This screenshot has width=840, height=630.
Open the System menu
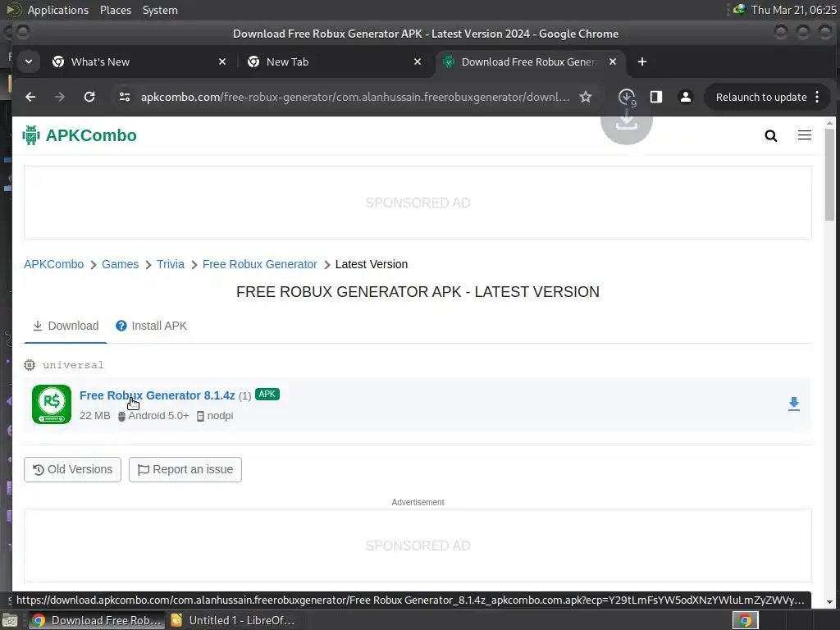pyautogui.click(x=160, y=10)
